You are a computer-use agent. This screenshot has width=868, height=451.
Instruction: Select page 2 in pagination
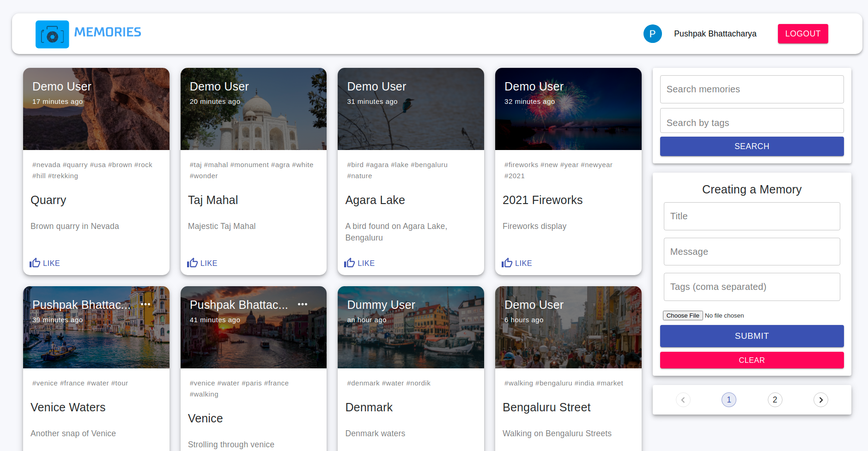(775, 400)
